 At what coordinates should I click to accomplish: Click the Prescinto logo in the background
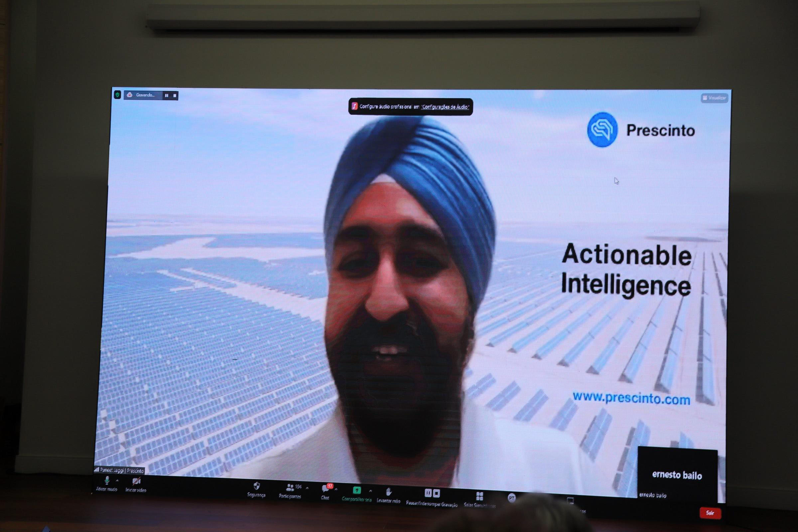pyautogui.click(x=641, y=130)
